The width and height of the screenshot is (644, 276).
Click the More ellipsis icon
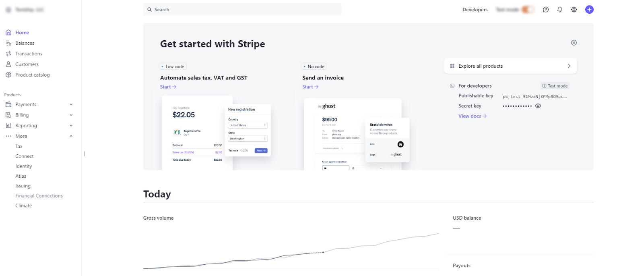[x=8, y=136]
